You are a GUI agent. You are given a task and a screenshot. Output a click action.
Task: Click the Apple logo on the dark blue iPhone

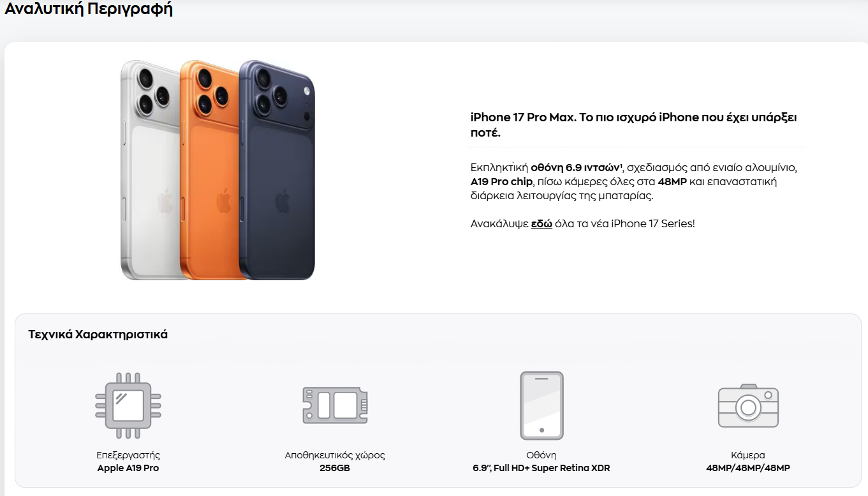[283, 200]
